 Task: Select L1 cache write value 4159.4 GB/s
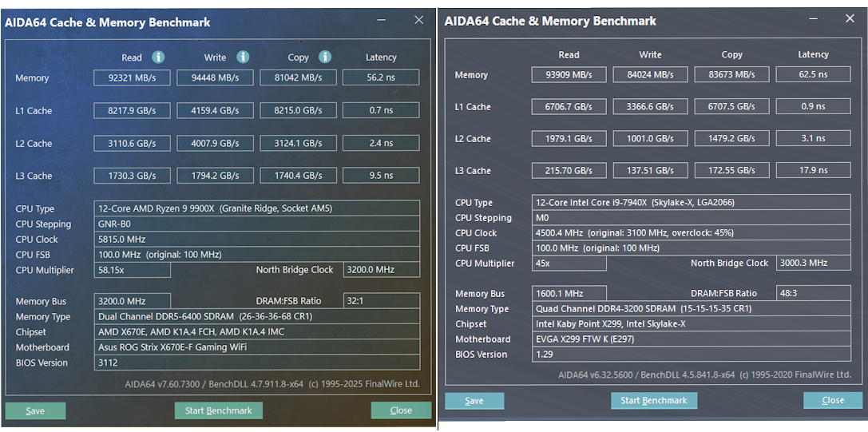click(216, 110)
